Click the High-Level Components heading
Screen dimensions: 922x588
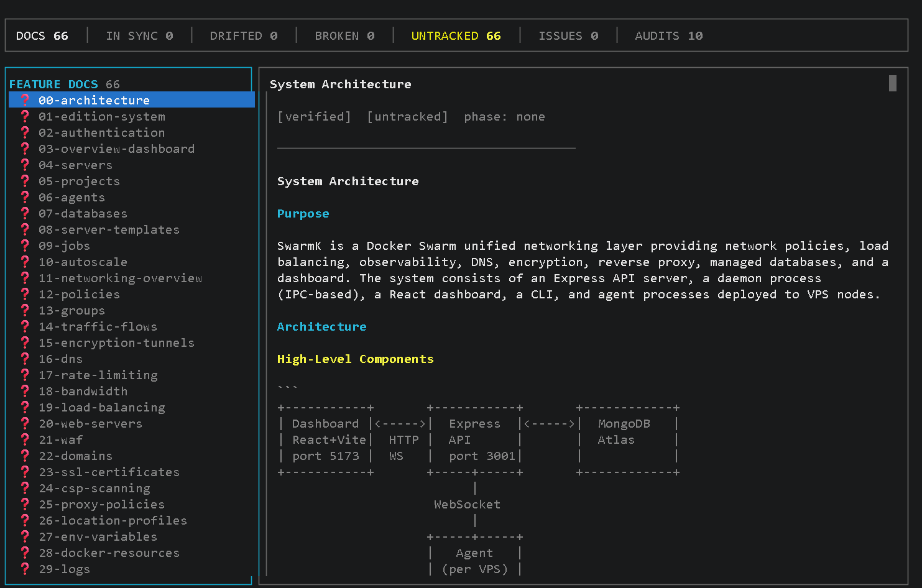click(356, 359)
